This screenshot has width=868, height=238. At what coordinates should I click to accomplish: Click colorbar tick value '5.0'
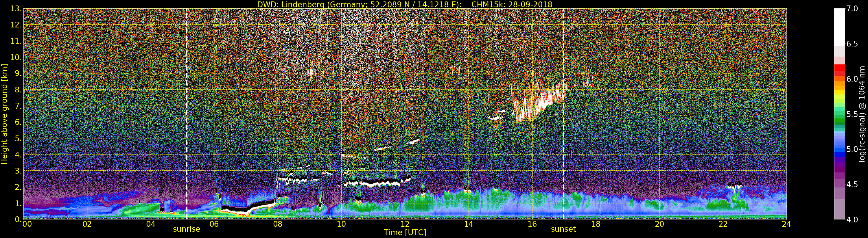tap(852, 149)
